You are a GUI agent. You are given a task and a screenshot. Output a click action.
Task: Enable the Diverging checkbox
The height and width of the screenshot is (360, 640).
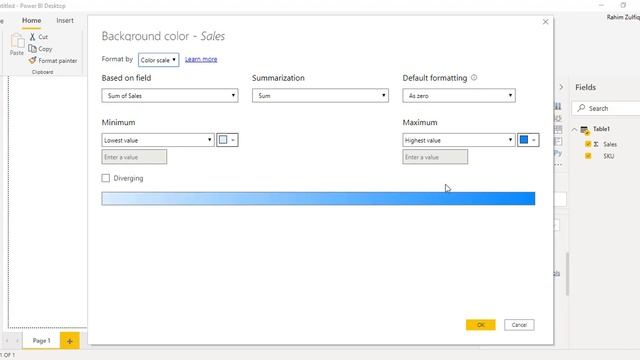[x=106, y=178]
